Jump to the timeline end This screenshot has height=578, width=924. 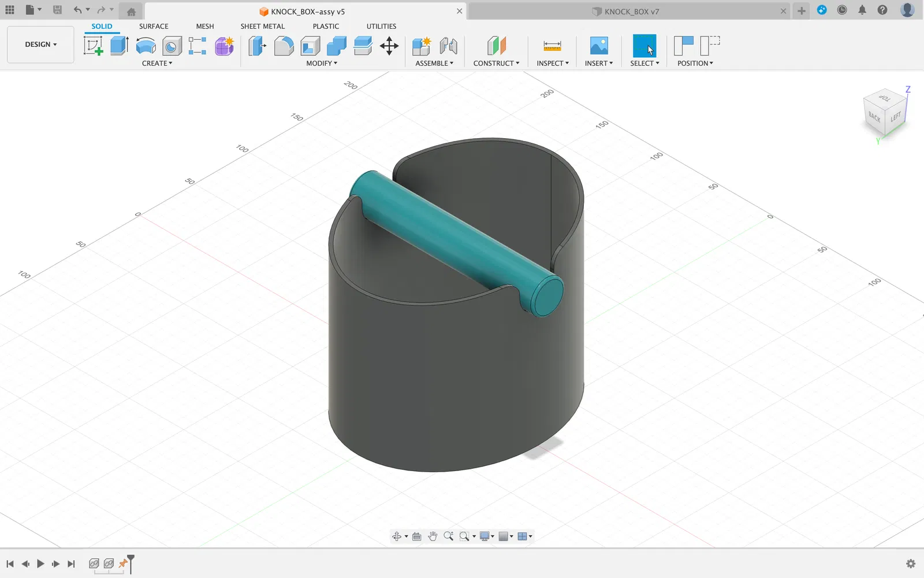(x=71, y=564)
